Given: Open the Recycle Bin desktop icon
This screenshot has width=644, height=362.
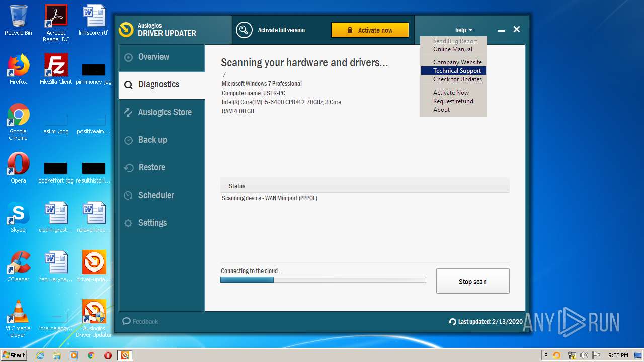Looking at the screenshot, I should pyautogui.click(x=18, y=20).
